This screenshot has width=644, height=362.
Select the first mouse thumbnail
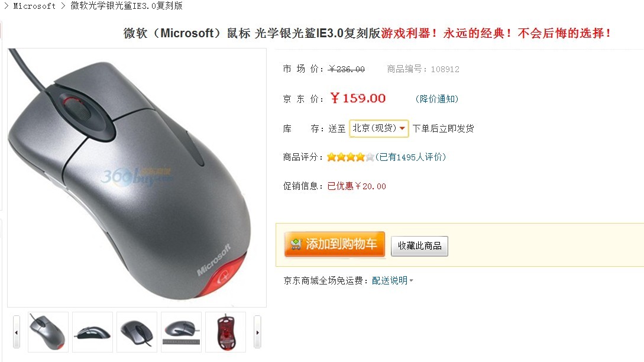(x=48, y=332)
